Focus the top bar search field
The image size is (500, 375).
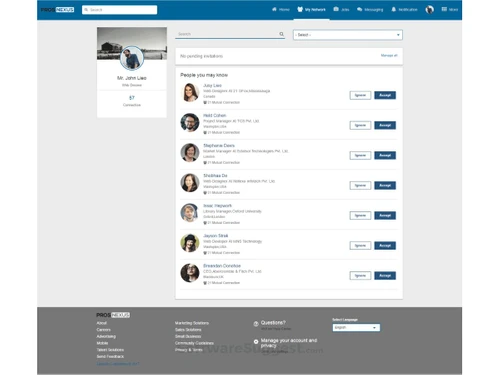119,10
